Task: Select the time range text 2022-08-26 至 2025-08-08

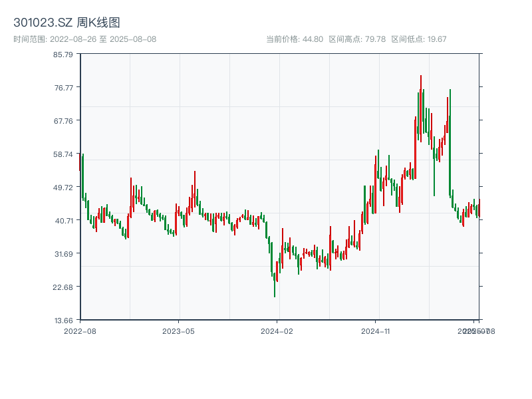Action: coord(103,39)
